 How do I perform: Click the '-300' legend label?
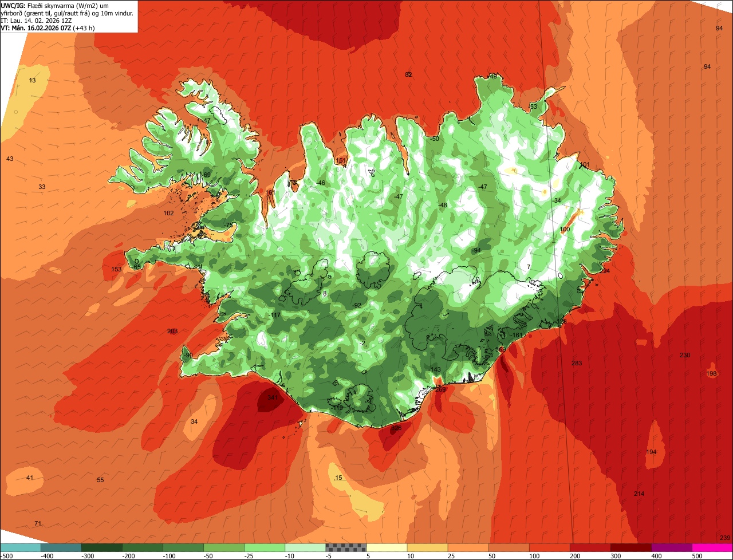pyautogui.click(x=87, y=556)
